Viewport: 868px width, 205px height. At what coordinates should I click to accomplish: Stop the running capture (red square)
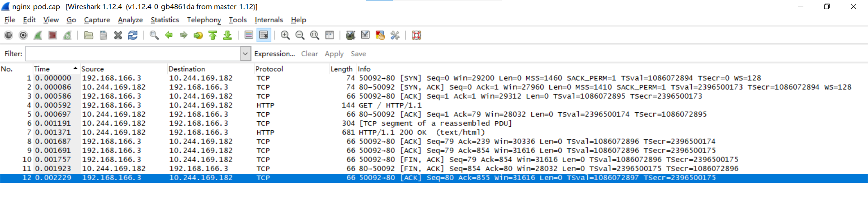point(52,35)
